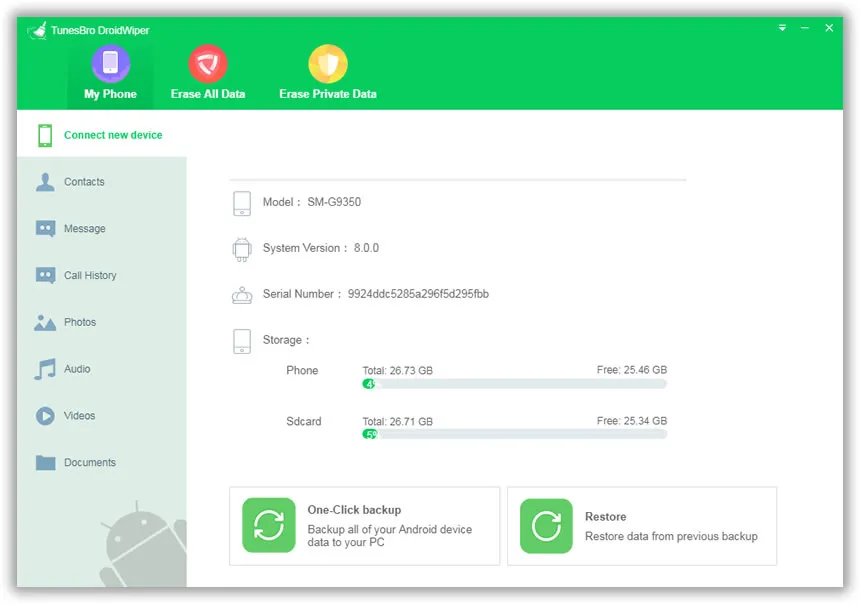This screenshot has width=860, height=604.
Task: Click the Call History icon
Action: click(45, 275)
